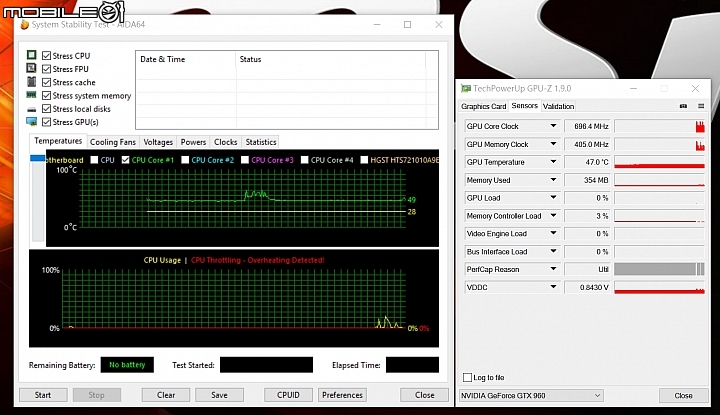
Task: Click the GPU-Z Close button
Action: [x=683, y=395]
